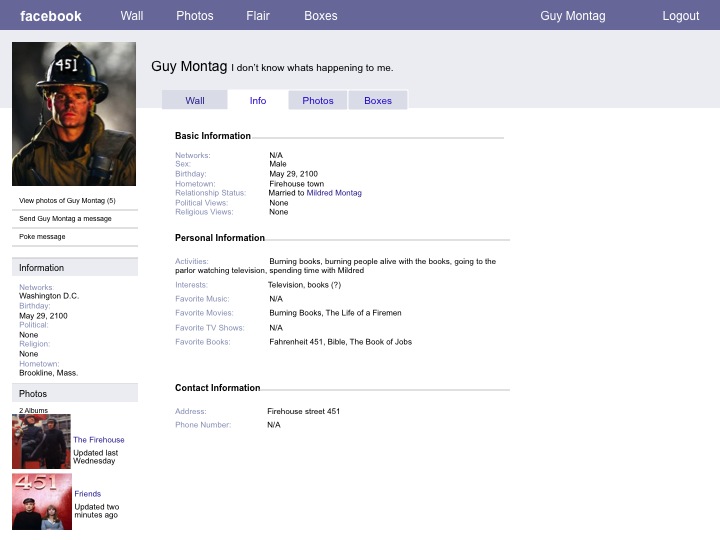Open the Friends album thumbnail
The height and width of the screenshot is (540, 720).
(41, 502)
